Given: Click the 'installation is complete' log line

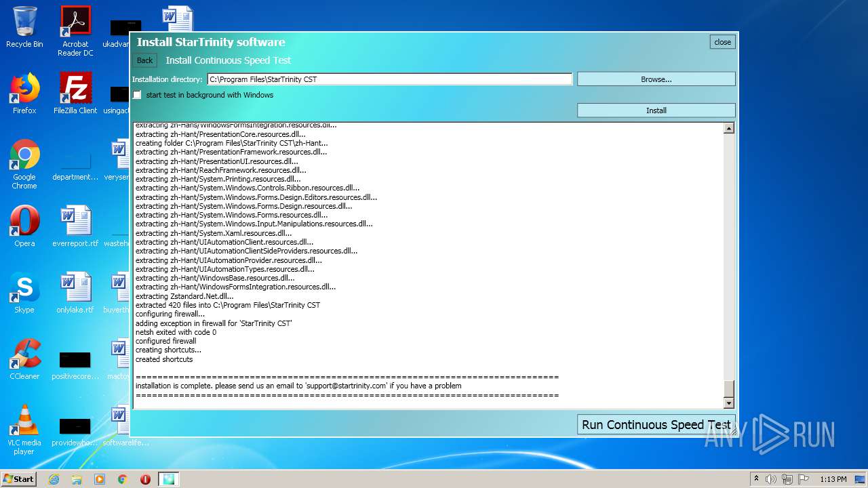Looking at the screenshot, I should point(298,386).
